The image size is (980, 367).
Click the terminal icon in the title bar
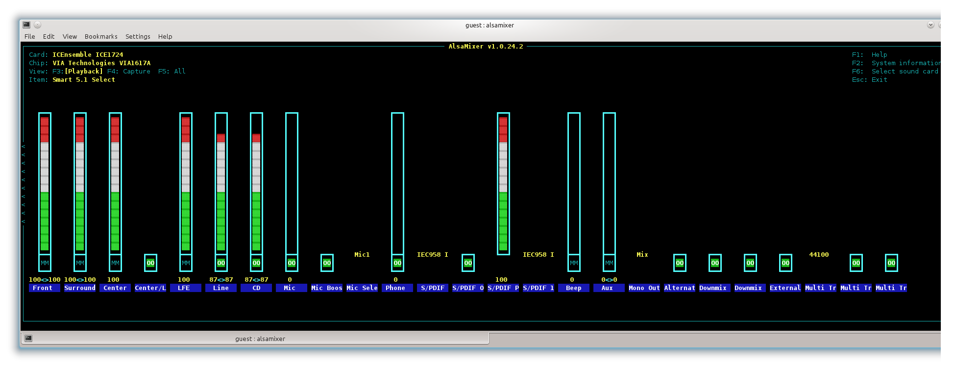[26, 24]
